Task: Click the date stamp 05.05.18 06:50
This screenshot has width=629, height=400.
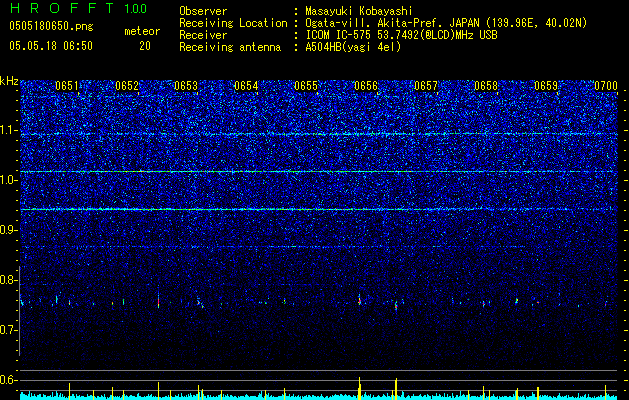Action: [51, 46]
